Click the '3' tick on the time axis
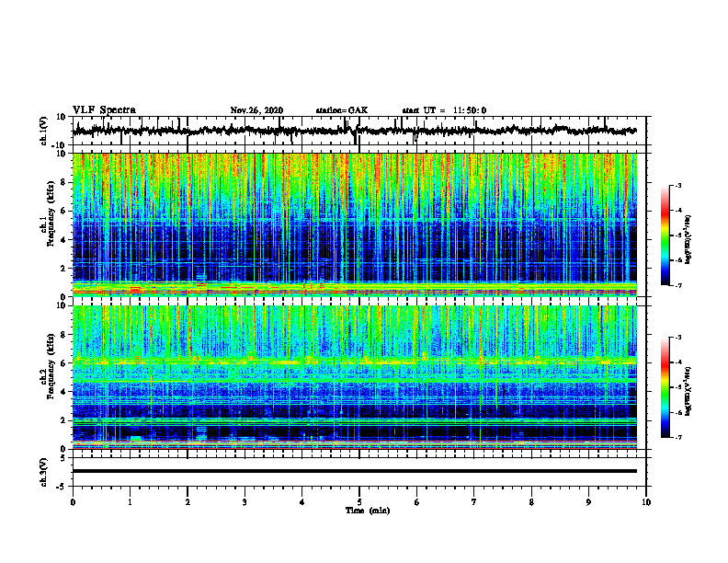This screenshot has height=563, width=728. click(245, 502)
